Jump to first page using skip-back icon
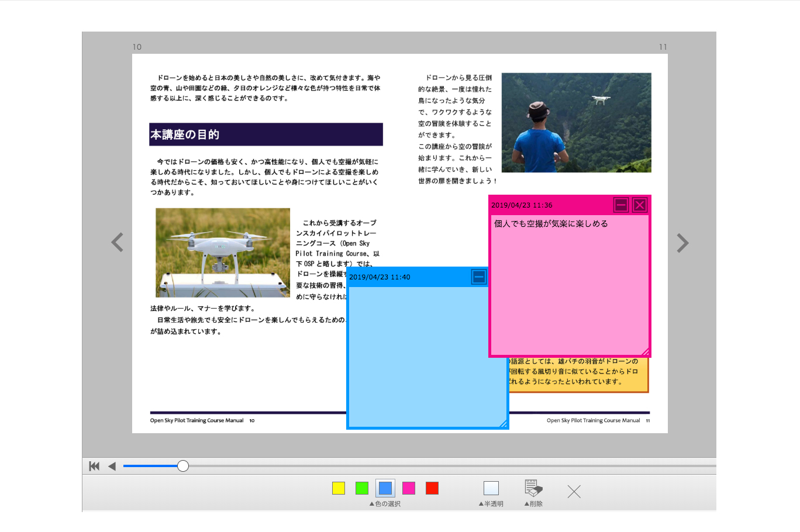 94,466
